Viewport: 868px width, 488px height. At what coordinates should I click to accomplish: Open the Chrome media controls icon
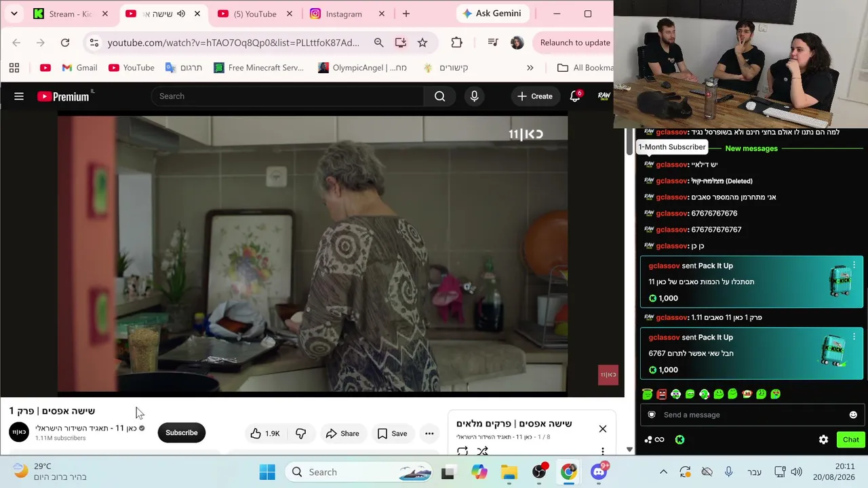click(493, 43)
